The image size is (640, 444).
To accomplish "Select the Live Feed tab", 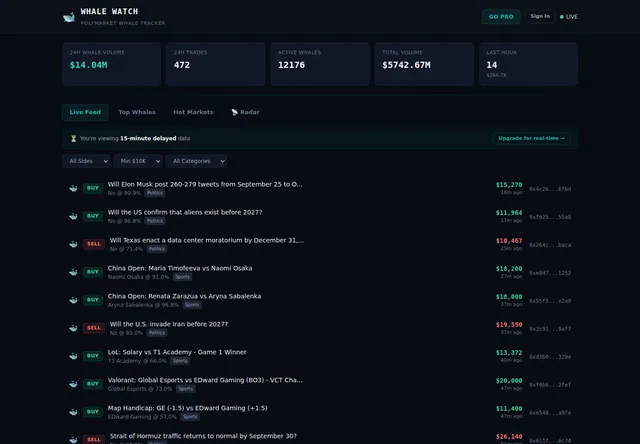I will (85, 112).
